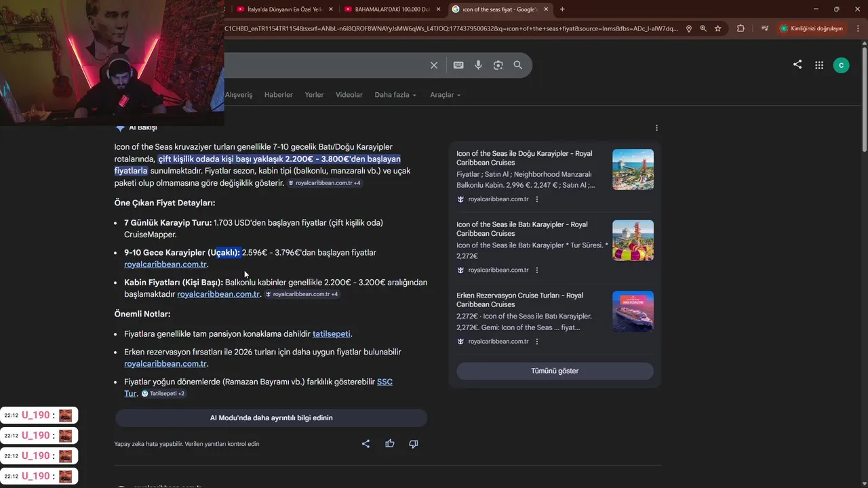Click the location pin in address bar
Screen dimensions: 868x488
(689, 28)
